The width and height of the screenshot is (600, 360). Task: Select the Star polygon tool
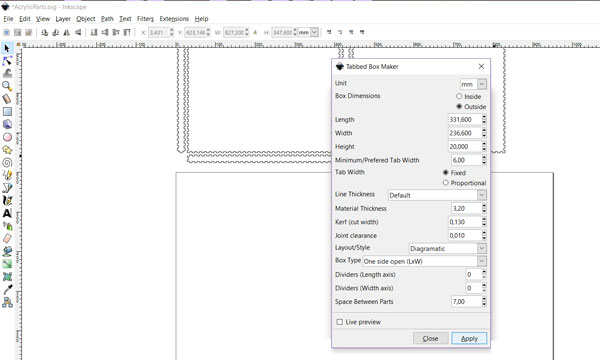click(7, 150)
